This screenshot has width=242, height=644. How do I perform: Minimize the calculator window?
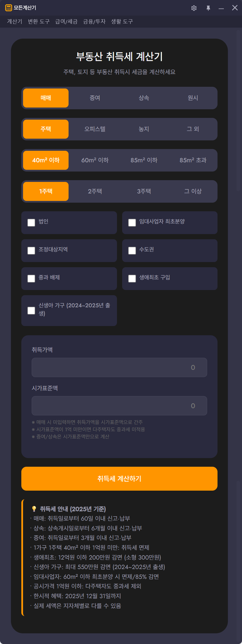pyautogui.click(x=221, y=8)
